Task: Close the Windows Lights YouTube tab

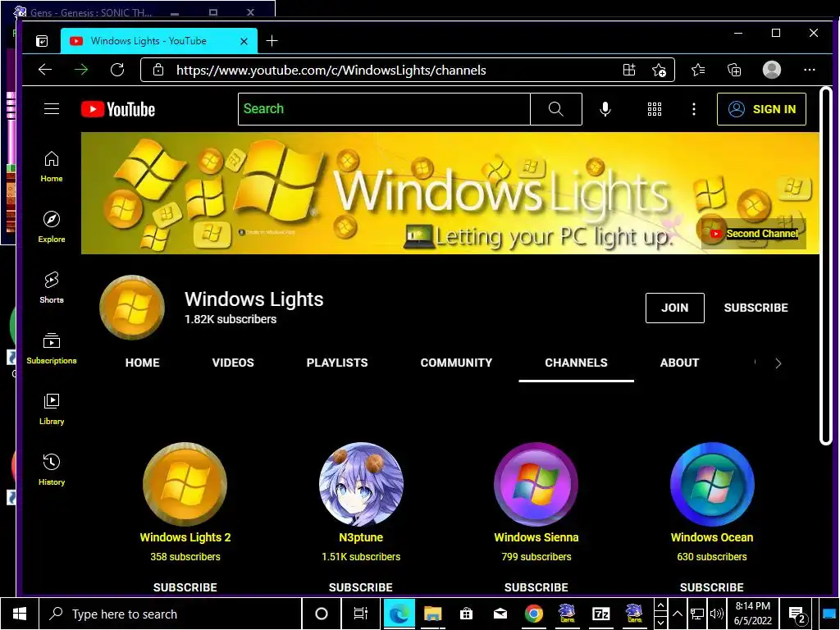Action: click(244, 41)
